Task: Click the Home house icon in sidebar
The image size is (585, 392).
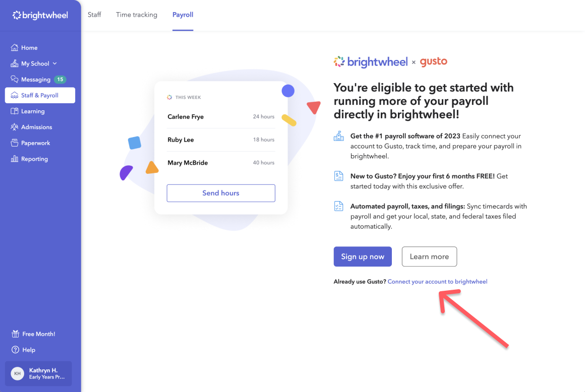Action: pos(15,48)
